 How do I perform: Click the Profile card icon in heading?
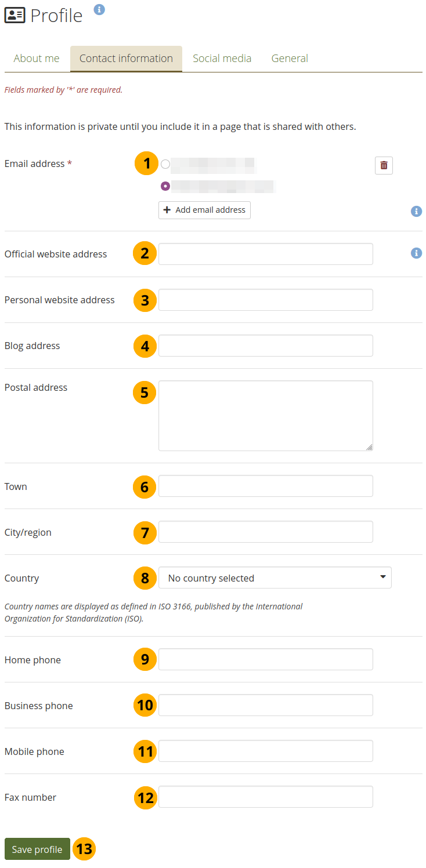(x=15, y=16)
